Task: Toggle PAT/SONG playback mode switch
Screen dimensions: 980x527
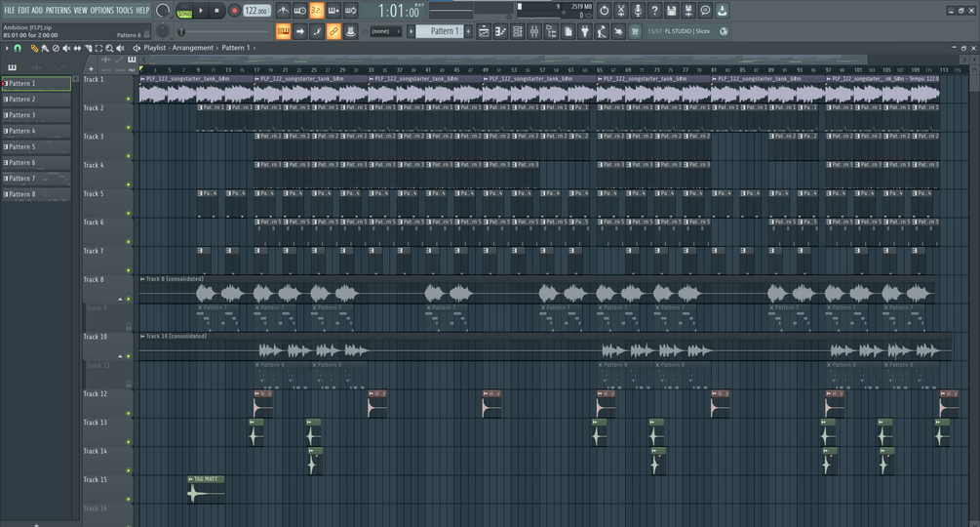Action: coord(184,11)
